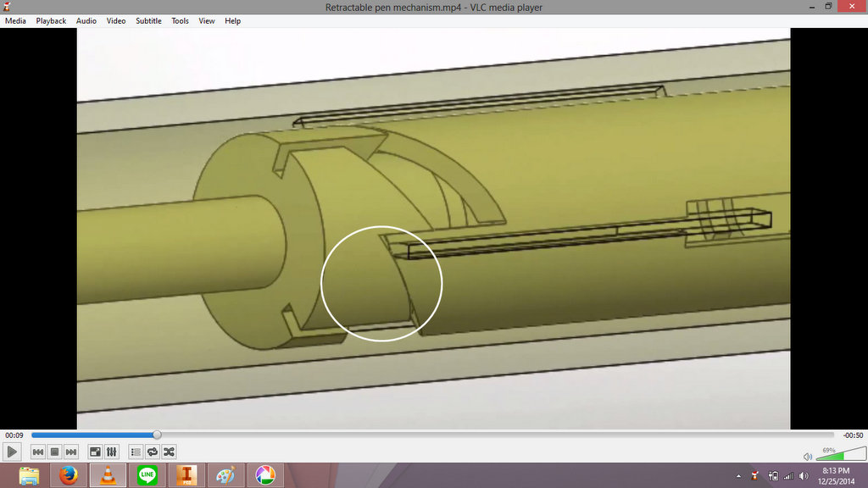Show the playlist
The width and height of the screenshot is (868, 488).
134,452
